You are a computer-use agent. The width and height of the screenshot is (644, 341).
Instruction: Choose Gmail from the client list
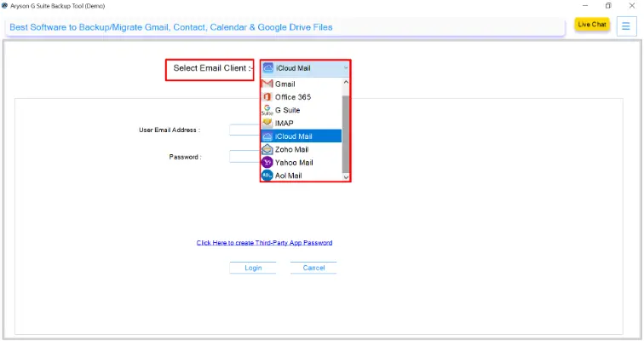[302, 84]
